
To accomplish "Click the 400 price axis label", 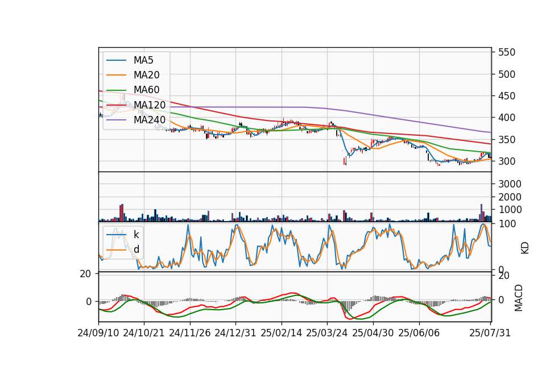I will [507, 118].
